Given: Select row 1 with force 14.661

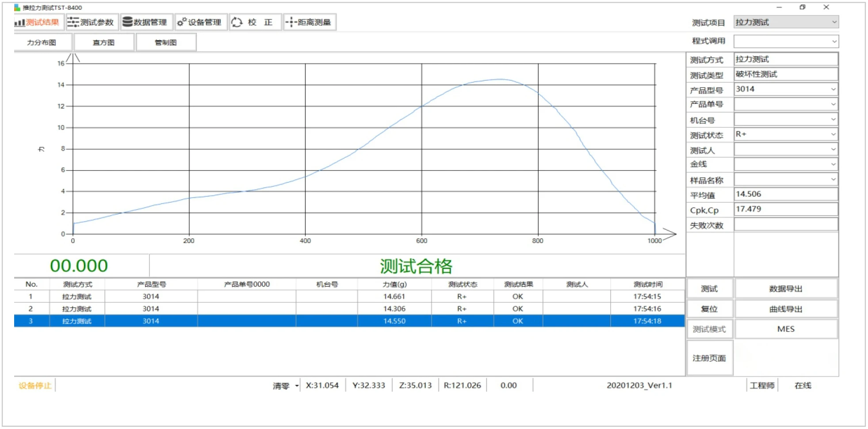Looking at the screenshot, I should [394, 296].
